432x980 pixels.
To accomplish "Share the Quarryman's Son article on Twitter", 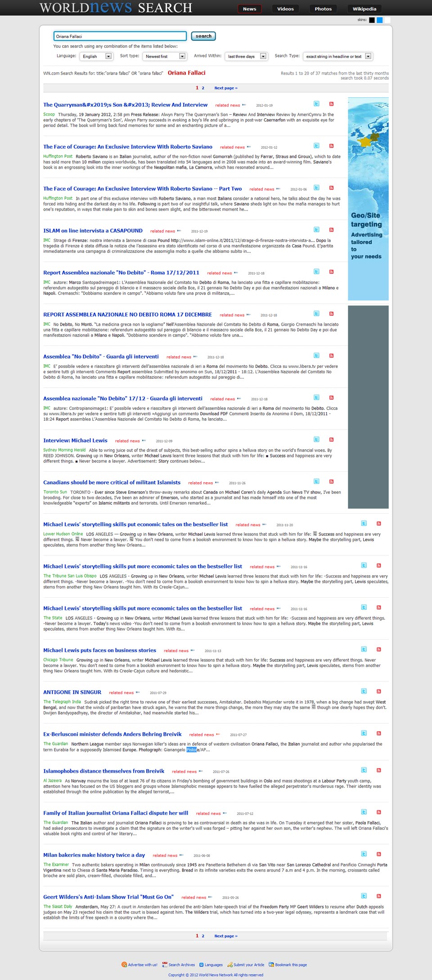I will click(x=316, y=104).
